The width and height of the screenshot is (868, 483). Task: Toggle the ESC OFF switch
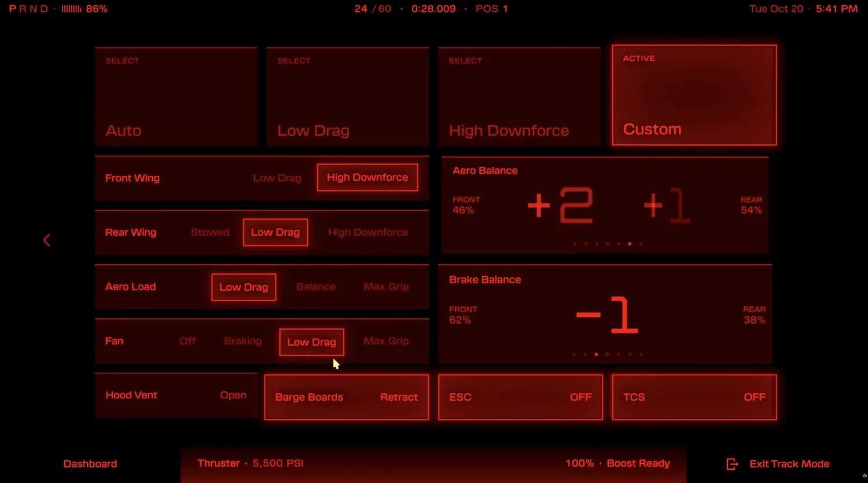tap(520, 397)
